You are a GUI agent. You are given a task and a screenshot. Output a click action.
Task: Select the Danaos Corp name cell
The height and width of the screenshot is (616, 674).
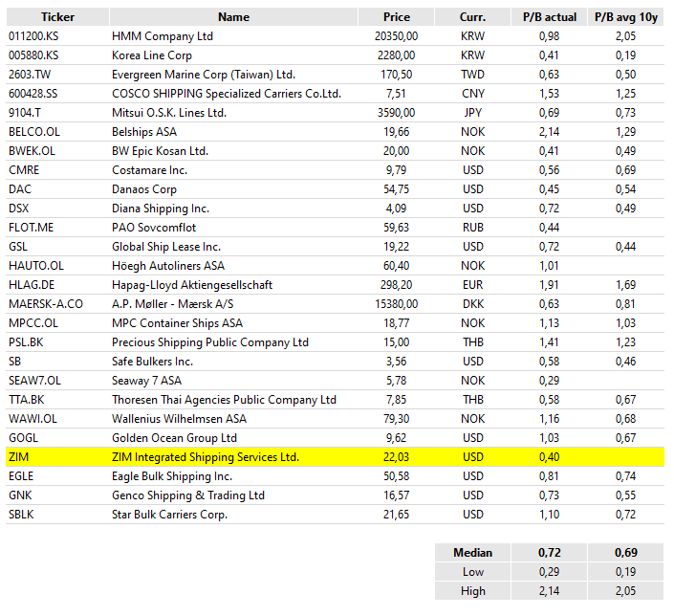(233, 189)
